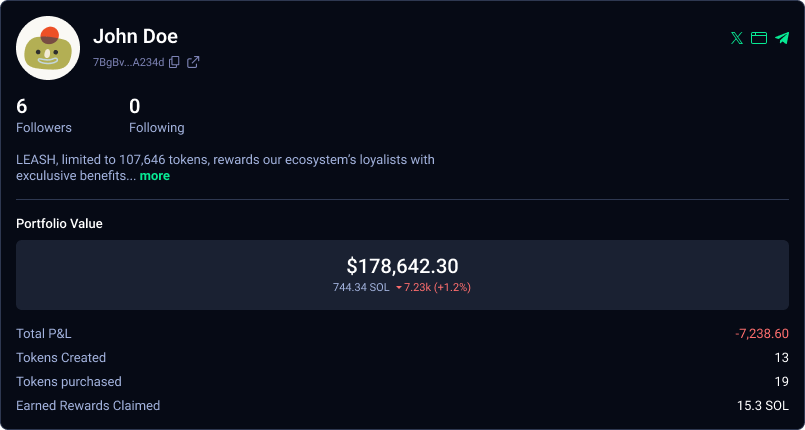Click the Tokens Created label

point(61,358)
